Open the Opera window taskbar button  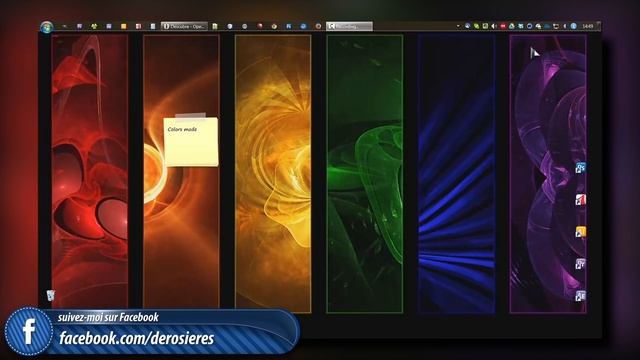pyautogui.click(x=184, y=26)
